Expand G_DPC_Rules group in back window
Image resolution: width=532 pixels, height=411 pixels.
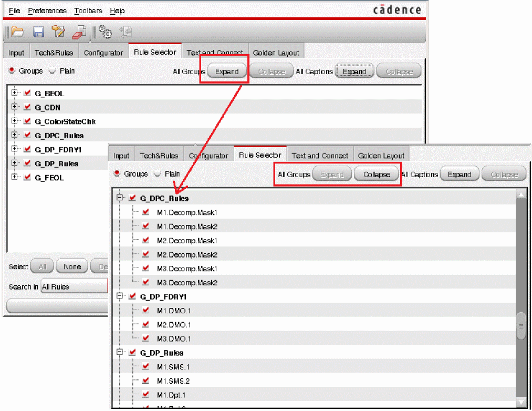pos(14,135)
